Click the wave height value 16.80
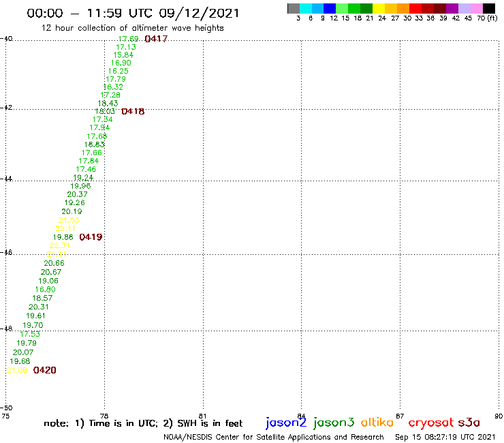The height and width of the screenshot is (443, 504). pos(46,290)
